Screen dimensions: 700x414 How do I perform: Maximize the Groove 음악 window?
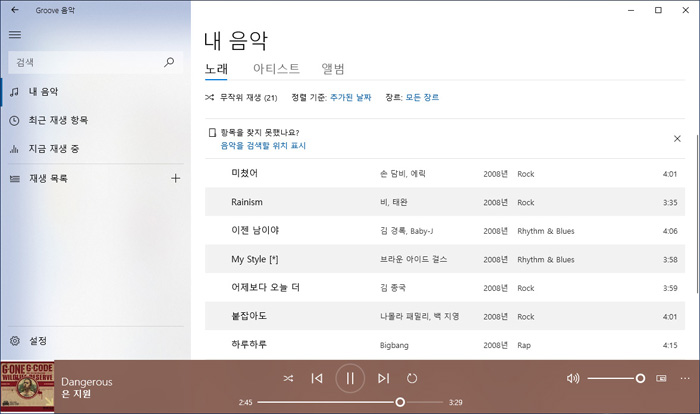pos(658,10)
